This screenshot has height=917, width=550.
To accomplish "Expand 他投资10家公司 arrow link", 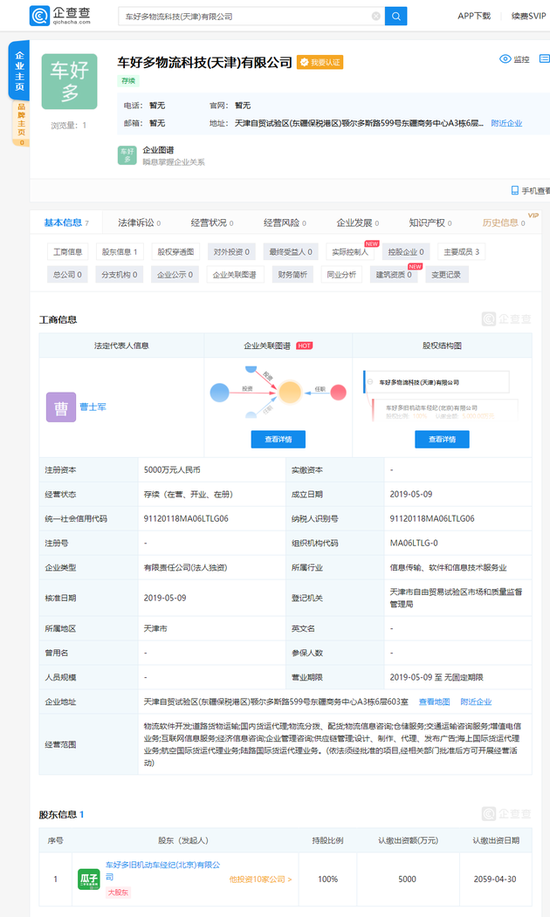I will pyautogui.click(x=260, y=879).
